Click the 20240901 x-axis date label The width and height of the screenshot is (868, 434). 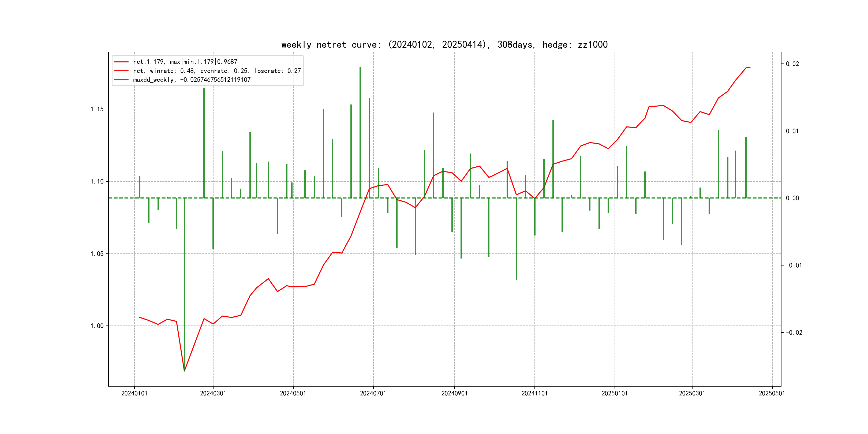tap(454, 393)
